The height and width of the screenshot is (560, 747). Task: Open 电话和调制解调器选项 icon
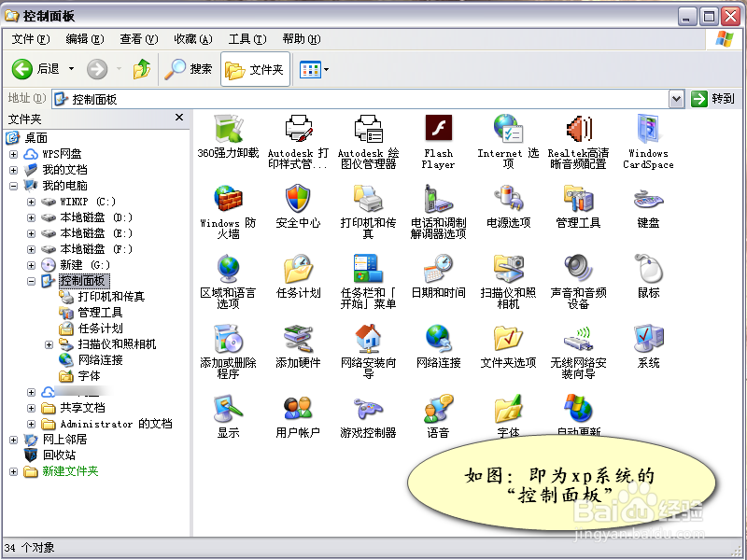438,199
